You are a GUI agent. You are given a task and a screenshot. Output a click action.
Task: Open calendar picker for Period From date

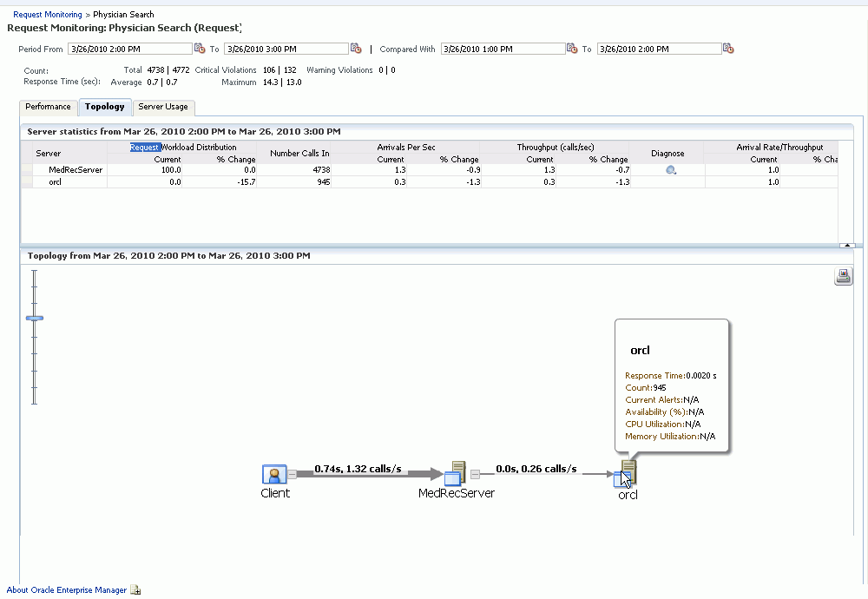[200, 49]
